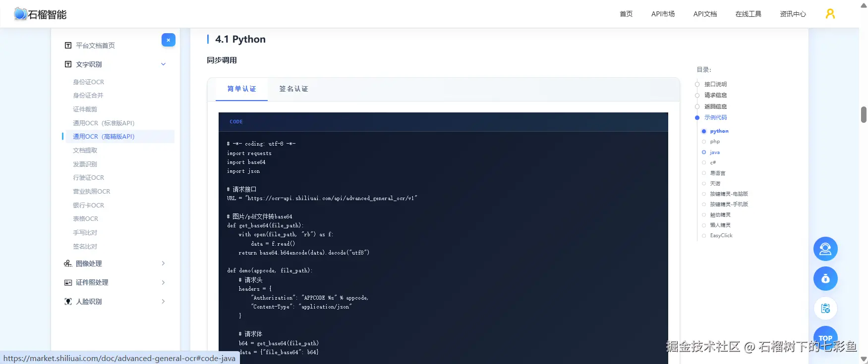Select the php anchor in the contents list
Screen dimensions: 868x364
(715, 142)
